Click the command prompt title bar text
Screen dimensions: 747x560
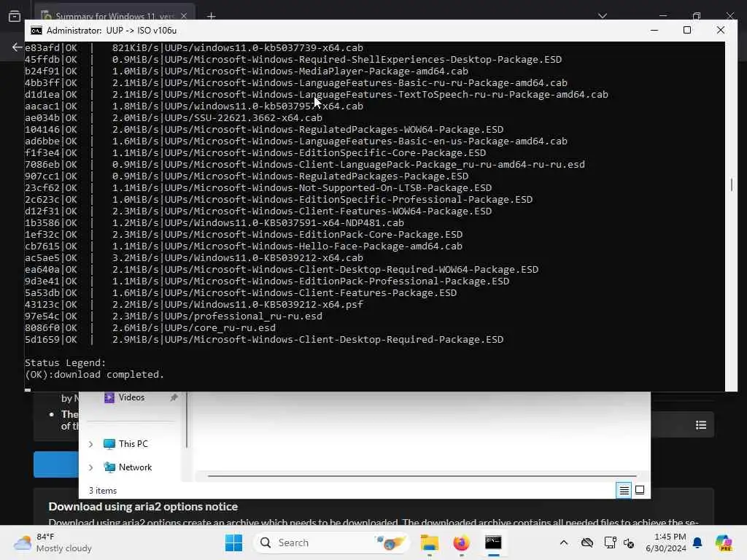[112, 31]
